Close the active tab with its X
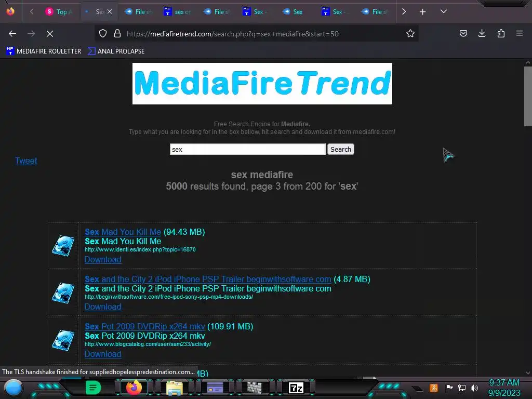 [x=110, y=11]
